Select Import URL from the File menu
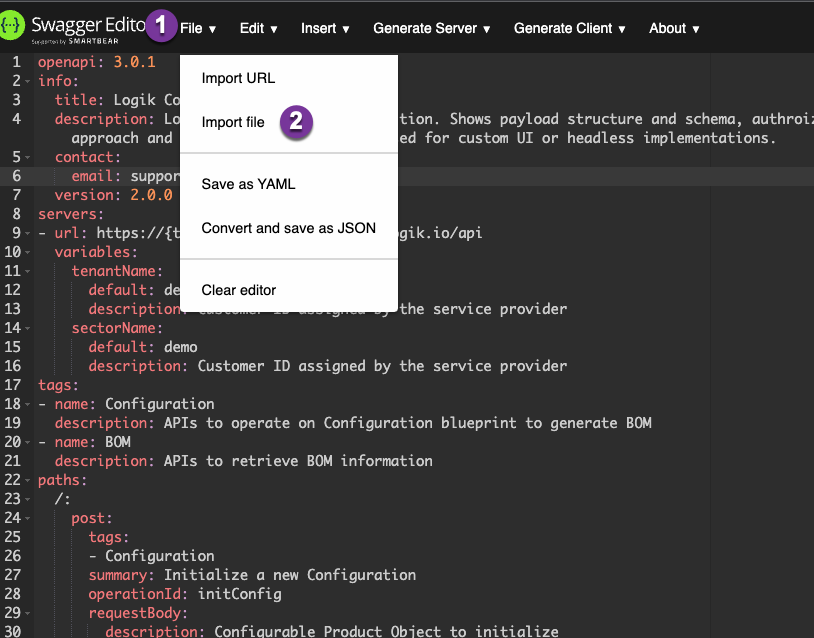814x638 pixels. click(237, 78)
